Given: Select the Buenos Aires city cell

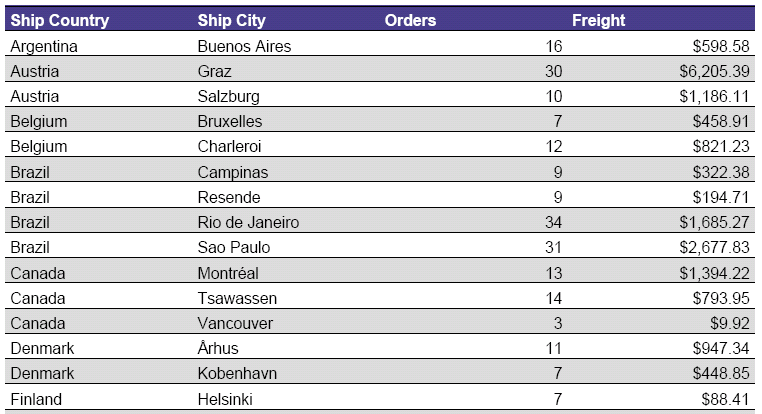Looking at the screenshot, I should click(244, 46).
